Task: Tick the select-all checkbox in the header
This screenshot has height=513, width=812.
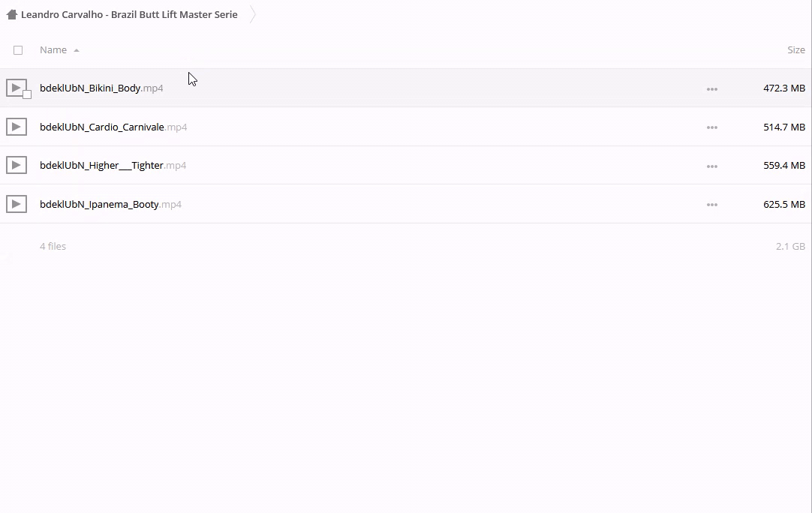Action: 18,50
